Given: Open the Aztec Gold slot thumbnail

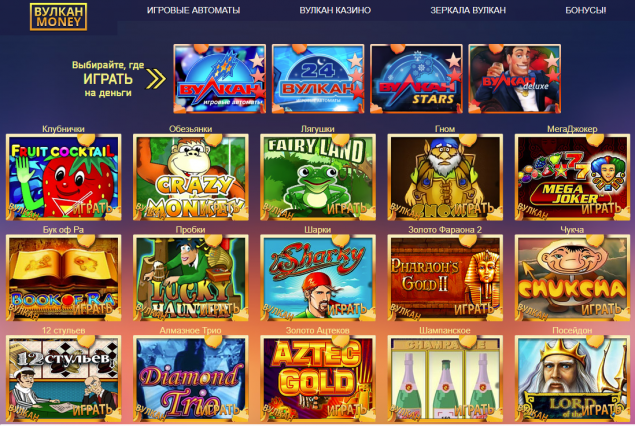Looking at the screenshot, I should click(x=318, y=378).
